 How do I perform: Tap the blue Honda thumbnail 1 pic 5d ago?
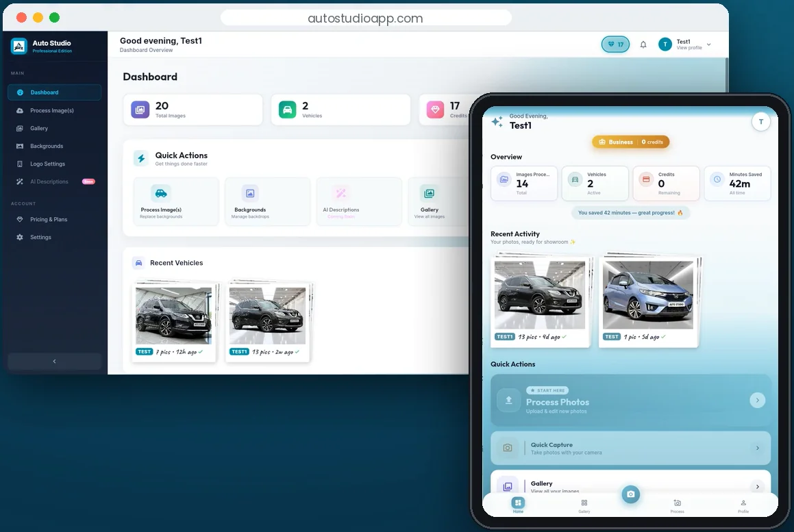click(649, 300)
